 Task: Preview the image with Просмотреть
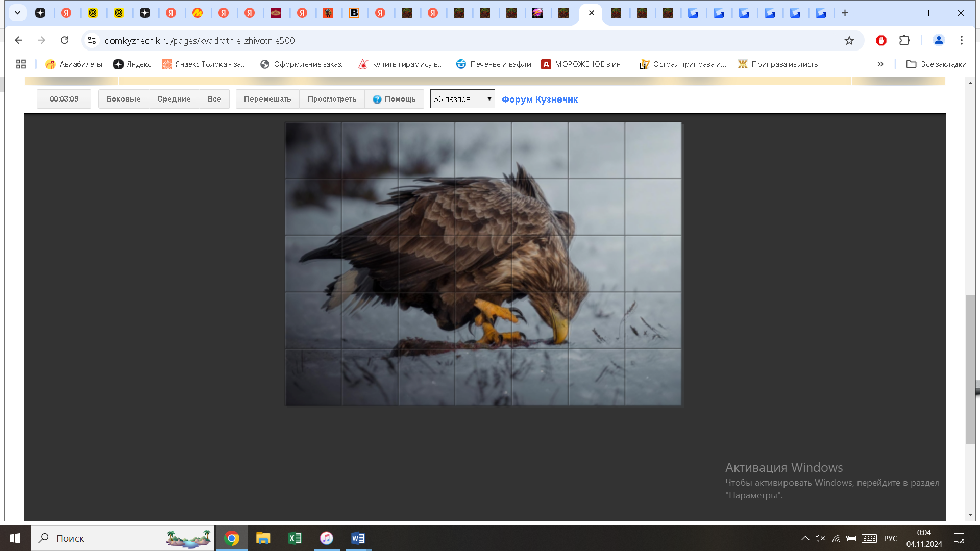332,99
